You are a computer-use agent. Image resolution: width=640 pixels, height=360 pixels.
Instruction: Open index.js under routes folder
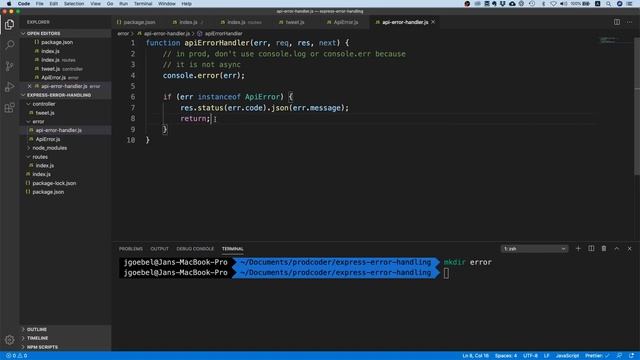coord(44,166)
